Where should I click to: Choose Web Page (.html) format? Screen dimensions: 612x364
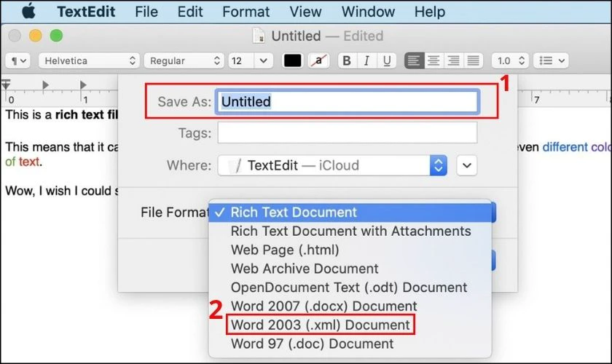tap(350, 250)
